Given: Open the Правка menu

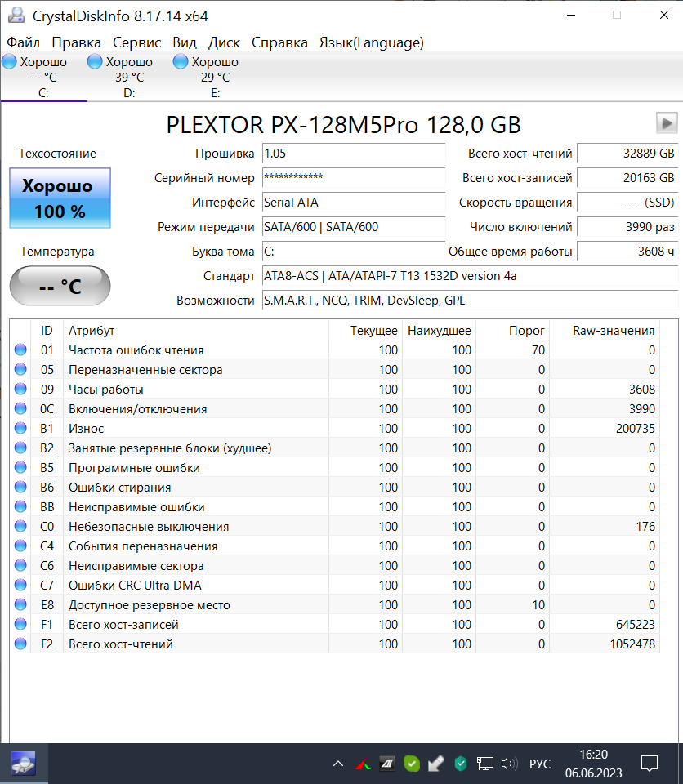Looking at the screenshot, I should click(76, 42).
